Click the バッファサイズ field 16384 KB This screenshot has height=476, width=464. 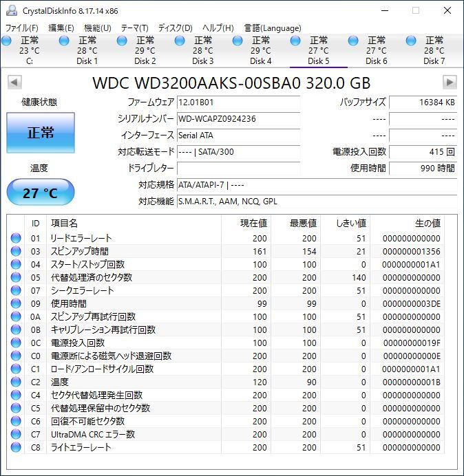coord(423,102)
